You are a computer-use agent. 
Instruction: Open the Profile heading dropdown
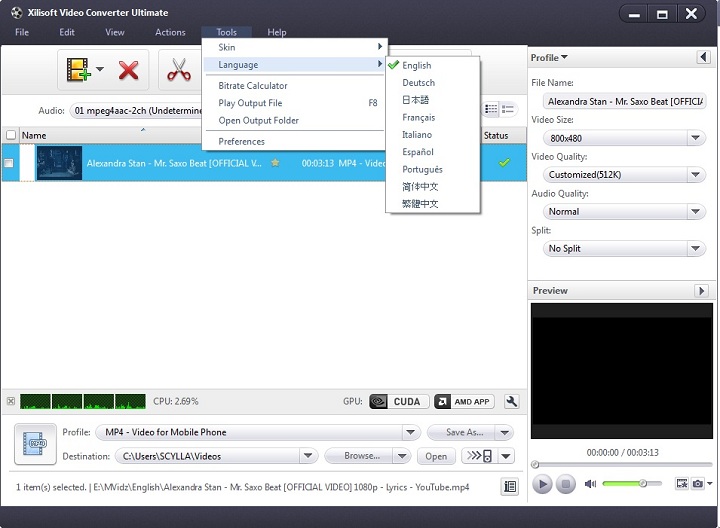pos(549,57)
